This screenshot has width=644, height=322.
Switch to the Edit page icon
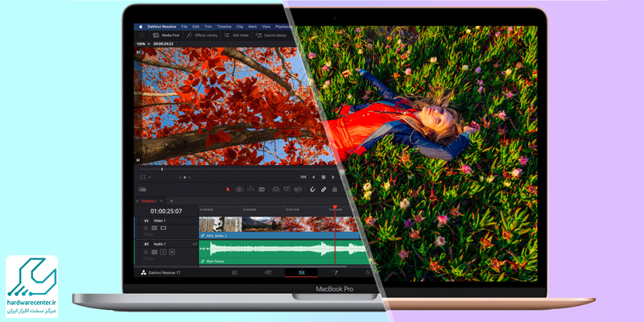click(x=301, y=273)
